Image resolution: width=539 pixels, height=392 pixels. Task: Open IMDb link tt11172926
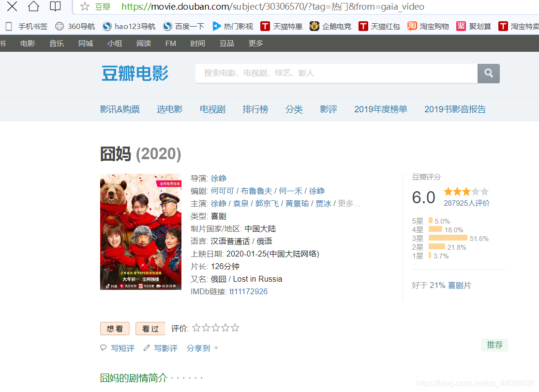pos(249,292)
